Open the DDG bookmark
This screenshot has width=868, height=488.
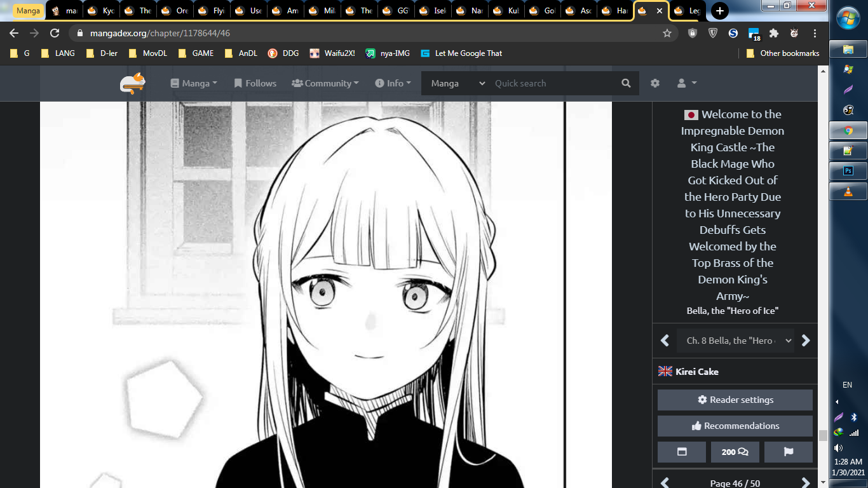pos(283,53)
